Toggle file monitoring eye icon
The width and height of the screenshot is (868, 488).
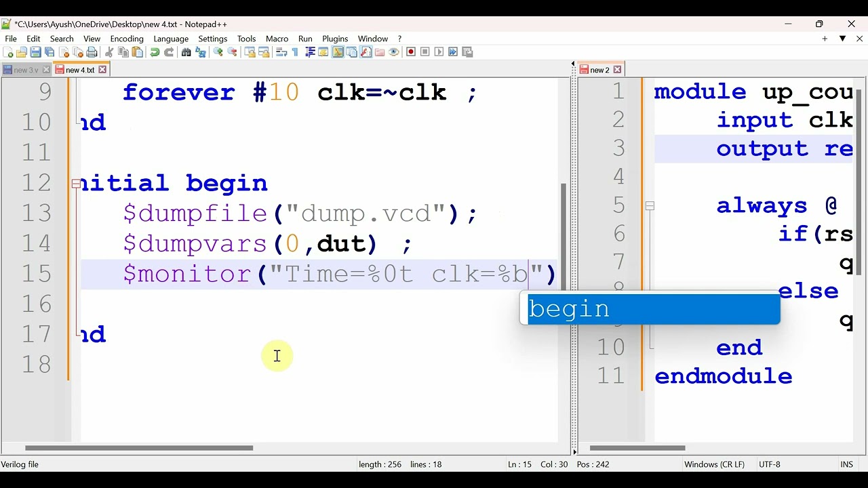tap(394, 52)
